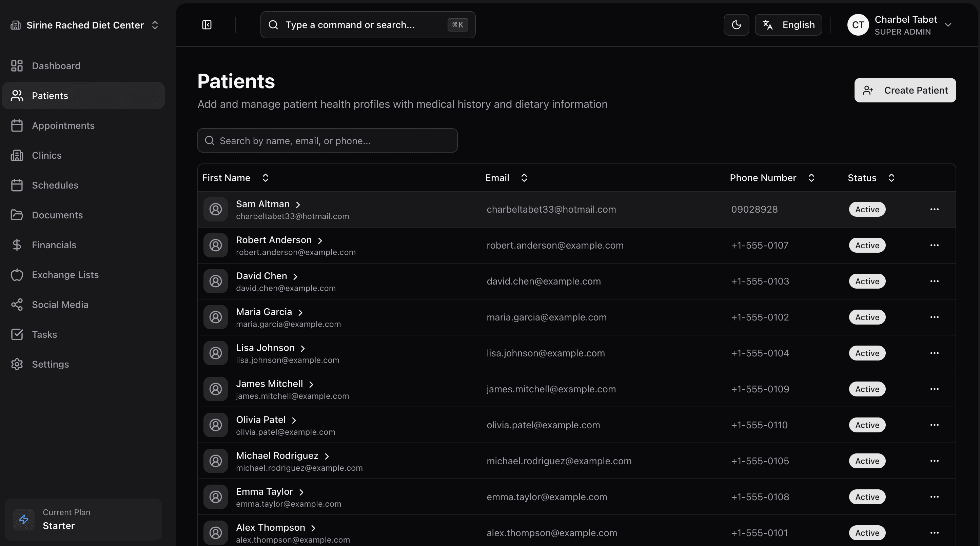Viewport: 980px width, 546px height.
Task: Sort patients by Email column
Action: [x=524, y=177]
